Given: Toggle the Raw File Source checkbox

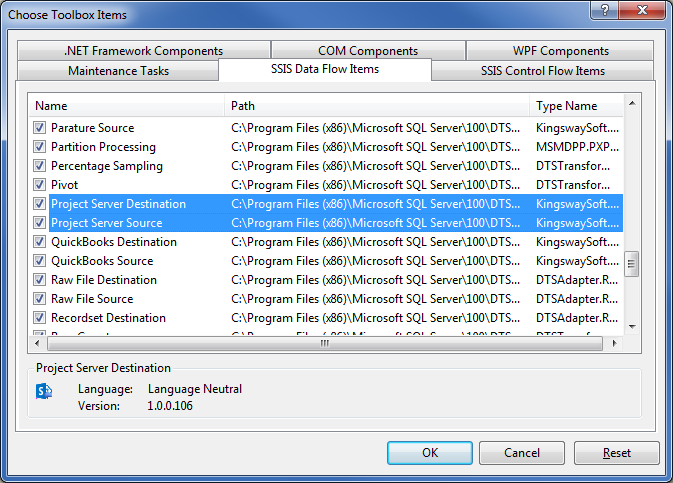Looking at the screenshot, I should [39, 299].
